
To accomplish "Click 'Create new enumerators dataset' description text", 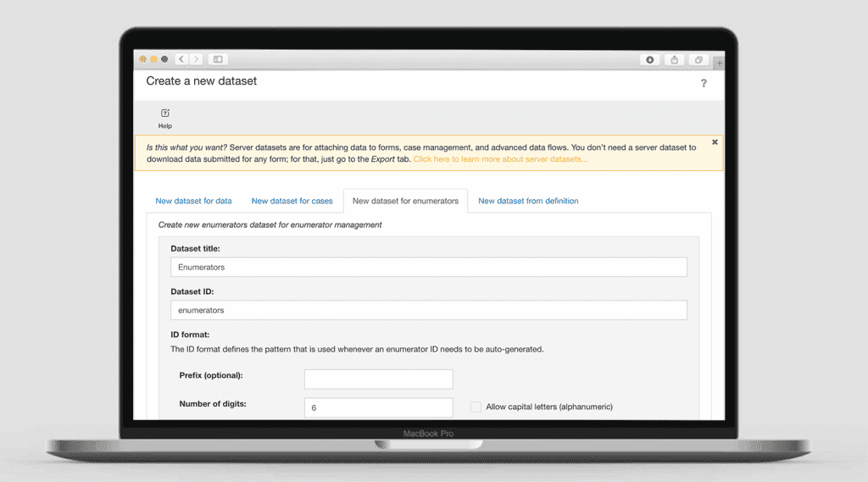I will (x=270, y=224).
